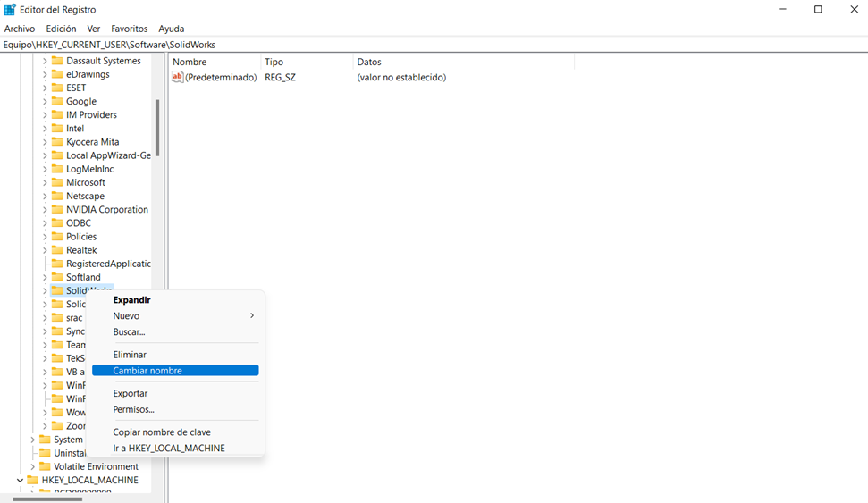
Task: Click the Intel folder icon
Action: click(x=57, y=128)
